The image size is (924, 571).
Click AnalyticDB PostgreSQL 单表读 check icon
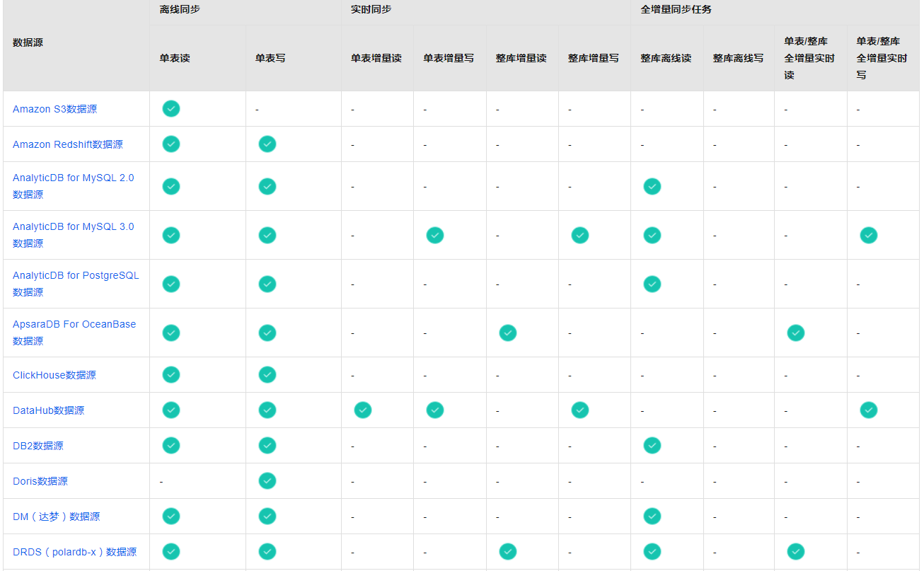pos(171,284)
